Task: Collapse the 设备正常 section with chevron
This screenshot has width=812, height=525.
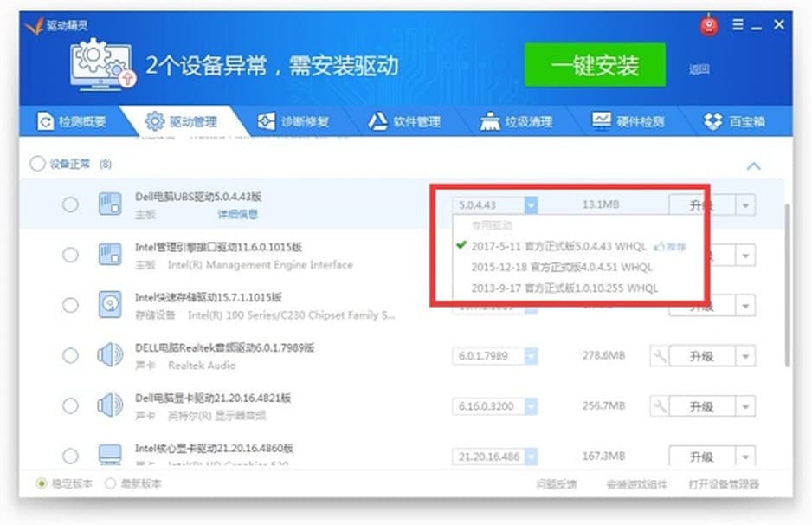Action: pyautogui.click(x=753, y=166)
